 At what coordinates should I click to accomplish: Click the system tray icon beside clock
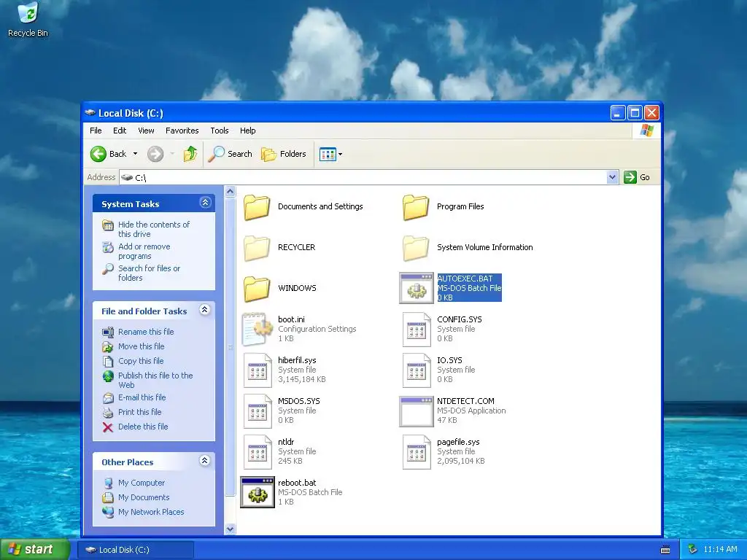tap(692, 550)
